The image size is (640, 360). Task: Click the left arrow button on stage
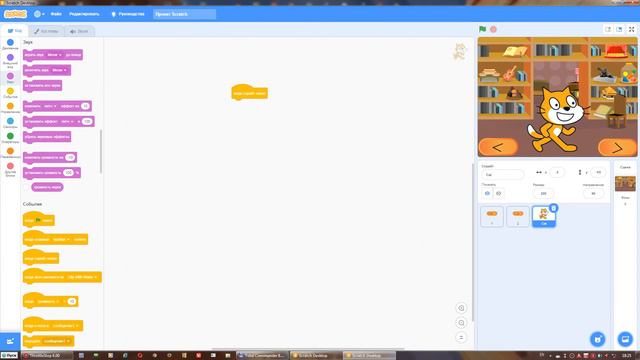[x=498, y=147]
